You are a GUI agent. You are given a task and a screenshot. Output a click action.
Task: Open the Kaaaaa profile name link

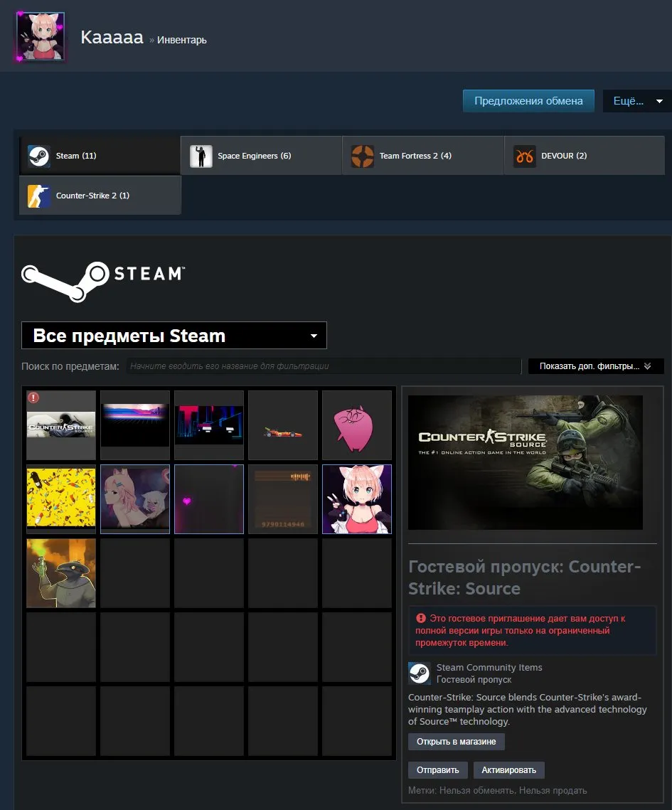[112, 37]
